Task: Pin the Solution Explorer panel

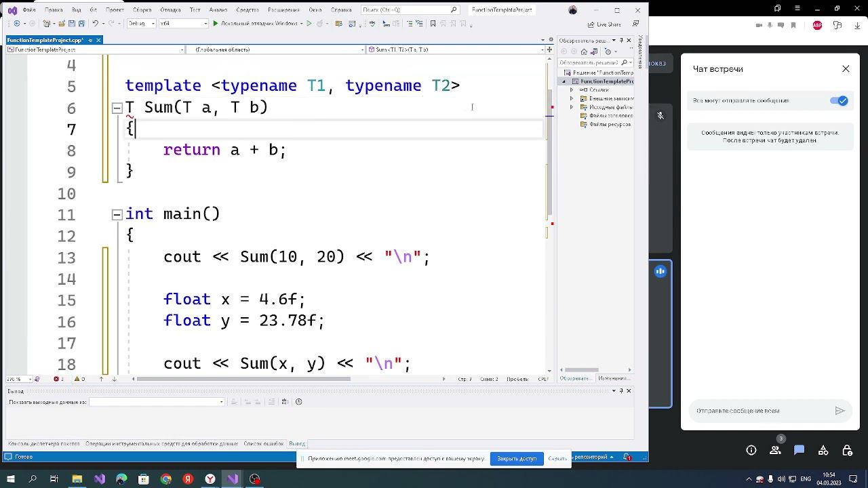Action: [x=620, y=41]
